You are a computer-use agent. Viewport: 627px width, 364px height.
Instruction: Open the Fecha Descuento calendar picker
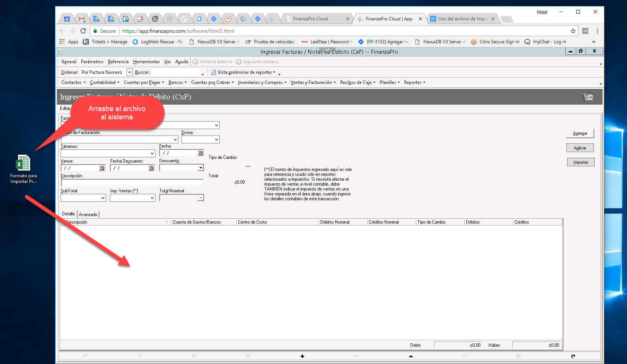(x=151, y=168)
